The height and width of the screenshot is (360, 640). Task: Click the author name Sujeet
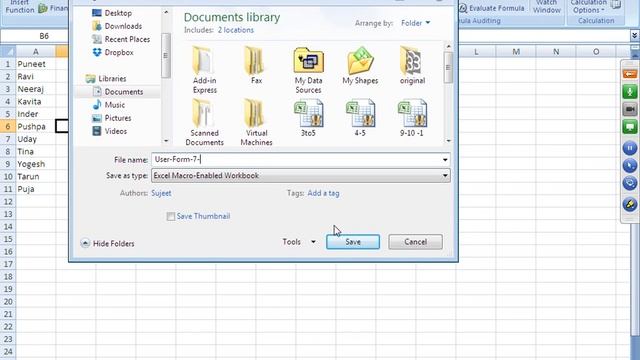[x=161, y=193]
